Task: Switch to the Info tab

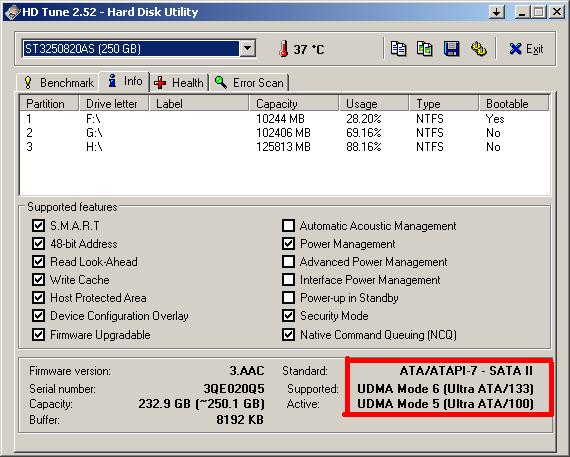Action: [125, 81]
